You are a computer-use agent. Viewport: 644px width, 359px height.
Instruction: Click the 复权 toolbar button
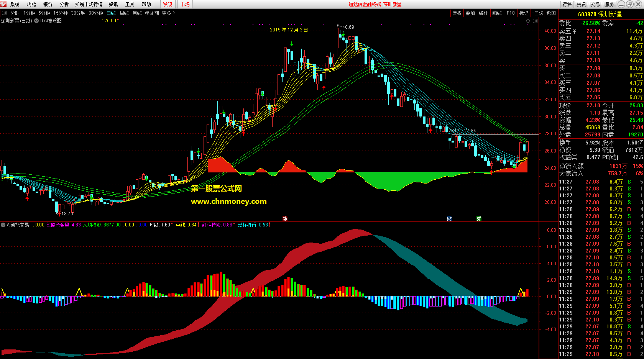(x=457, y=13)
